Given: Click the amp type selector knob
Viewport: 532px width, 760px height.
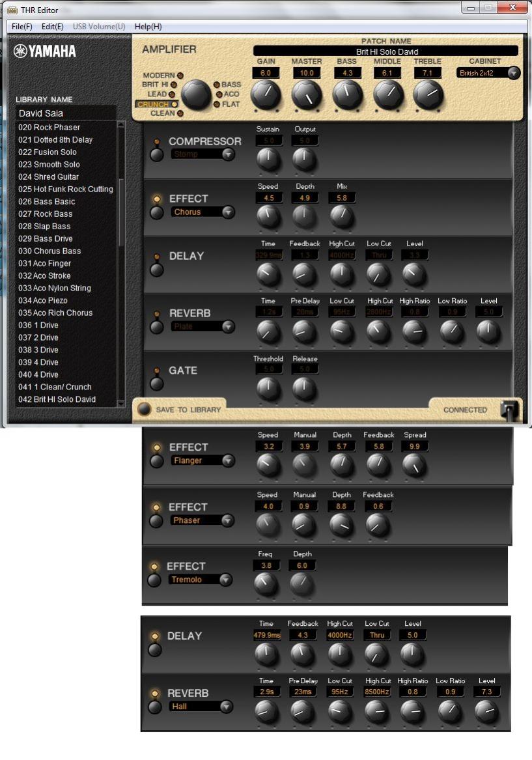Looking at the screenshot, I should (x=196, y=94).
